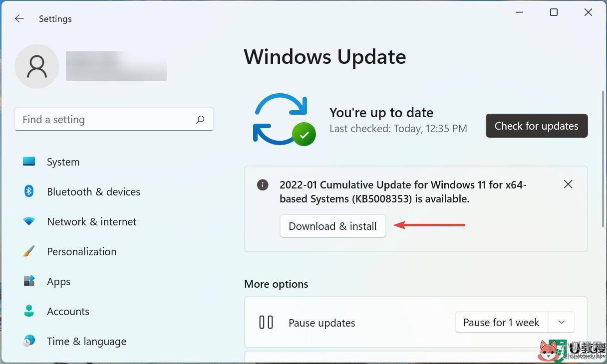Click the Windows Update sync status icon
Viewport: 607px width, 364px height.
[x=283, y=120]
